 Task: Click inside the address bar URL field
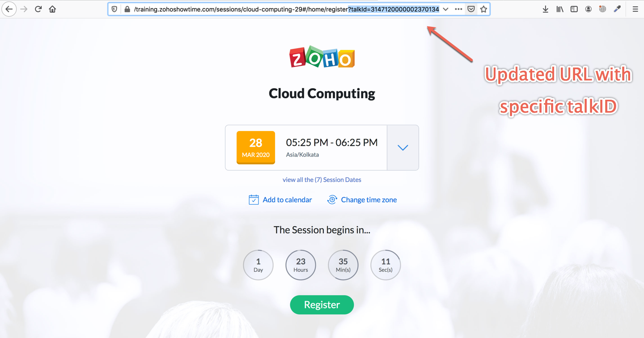pos(286,9)
